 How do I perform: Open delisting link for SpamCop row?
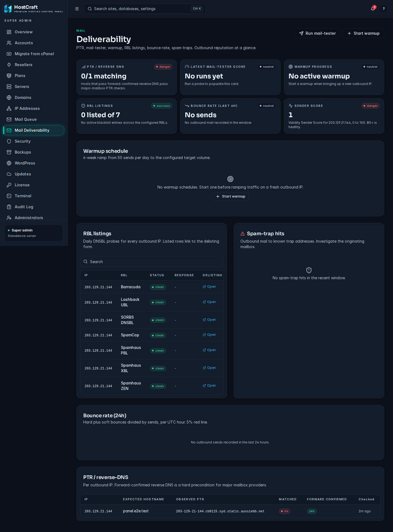pos(209,335)
